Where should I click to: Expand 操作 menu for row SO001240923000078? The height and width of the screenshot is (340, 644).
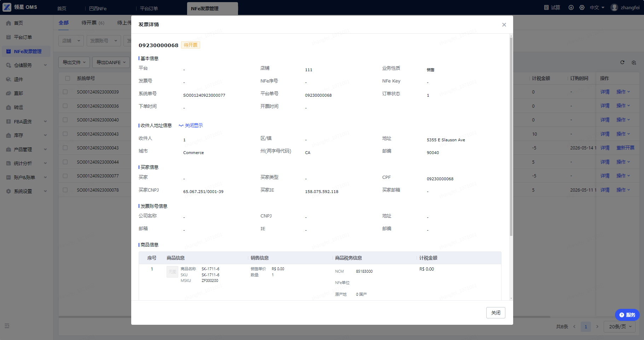(623, 190)
